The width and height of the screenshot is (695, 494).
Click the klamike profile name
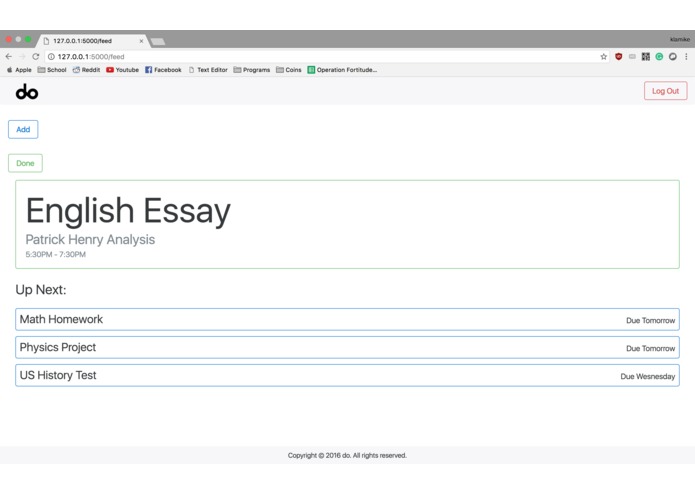679,39
